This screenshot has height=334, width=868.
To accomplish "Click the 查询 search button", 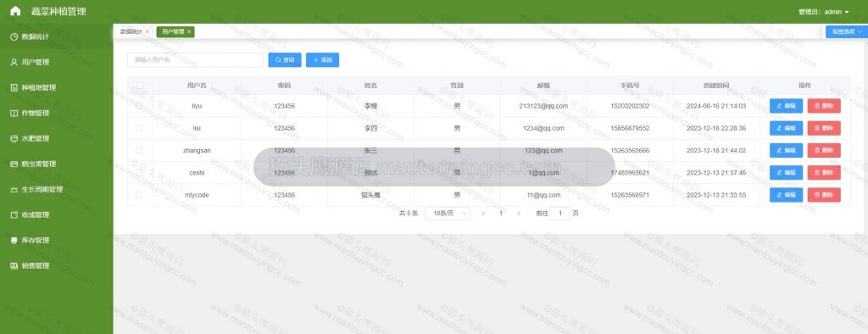I will point(285,60).
